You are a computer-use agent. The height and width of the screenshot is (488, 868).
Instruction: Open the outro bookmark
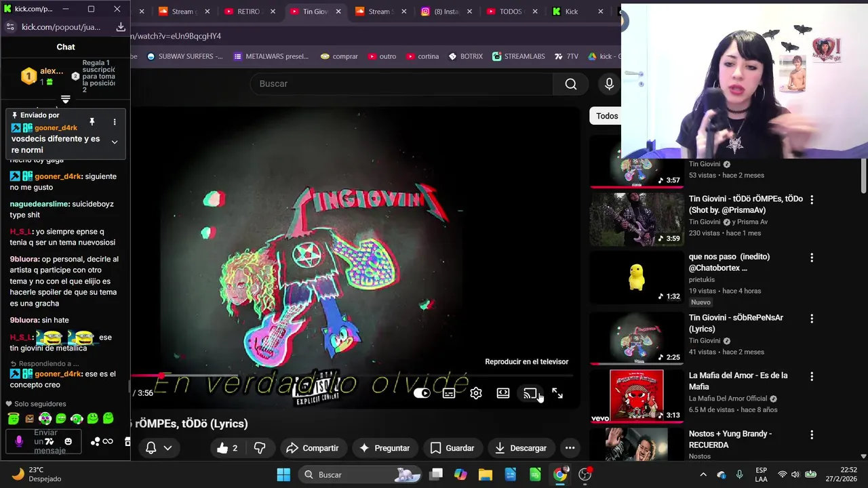pos(382,56)
